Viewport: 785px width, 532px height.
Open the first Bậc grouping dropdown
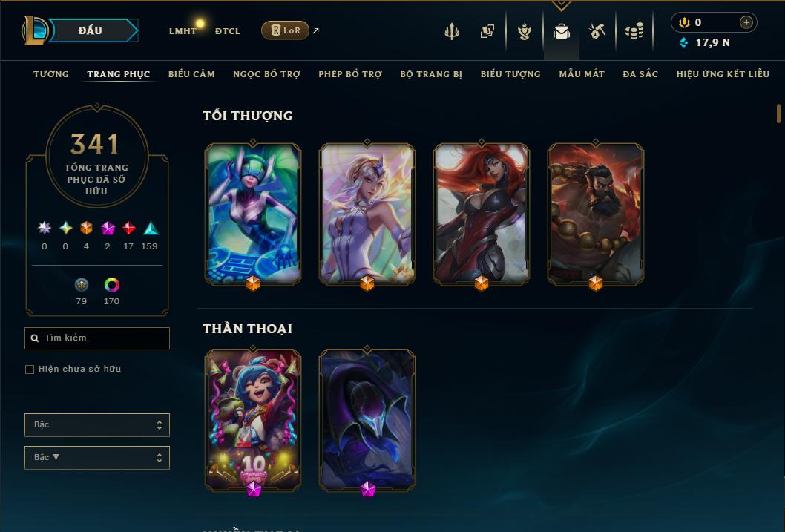(97, 425)
